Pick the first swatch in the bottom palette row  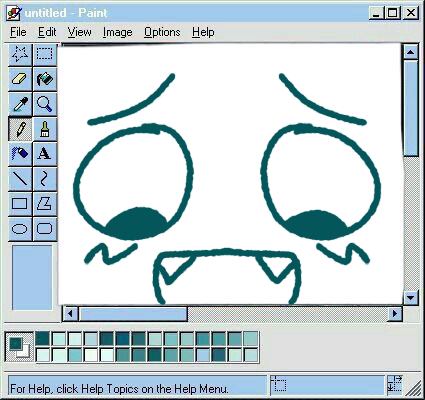43,355
